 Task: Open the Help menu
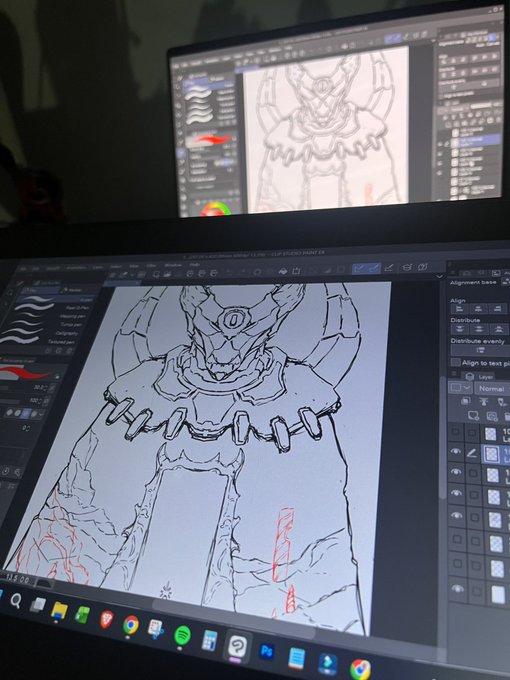coord(195,265)
